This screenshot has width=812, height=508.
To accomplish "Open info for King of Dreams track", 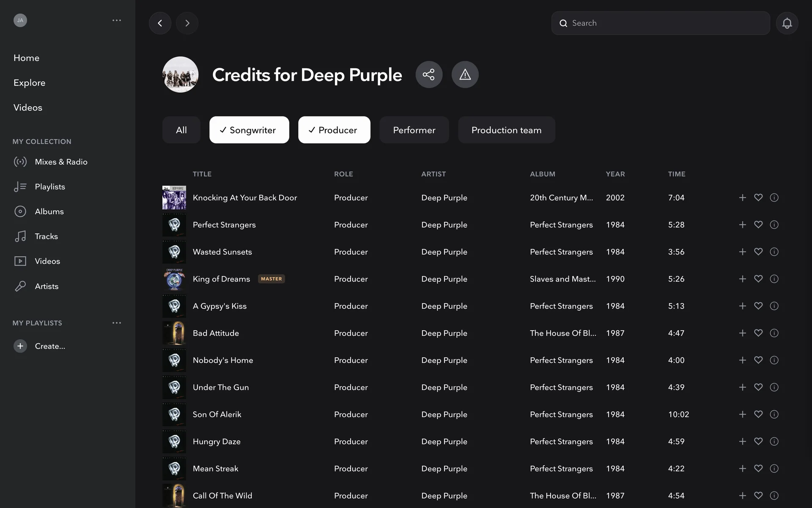I will tap(774, 279).
